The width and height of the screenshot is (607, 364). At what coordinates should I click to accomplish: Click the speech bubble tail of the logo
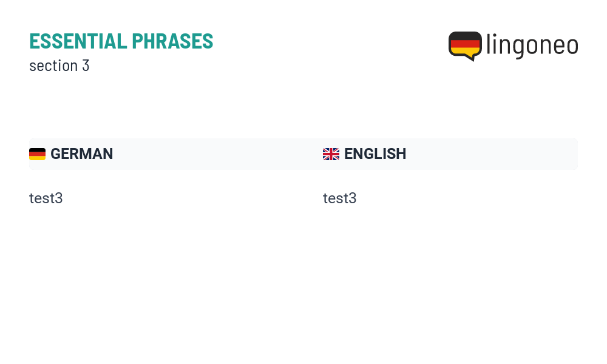pyautogui.click(x=471, y=58)
